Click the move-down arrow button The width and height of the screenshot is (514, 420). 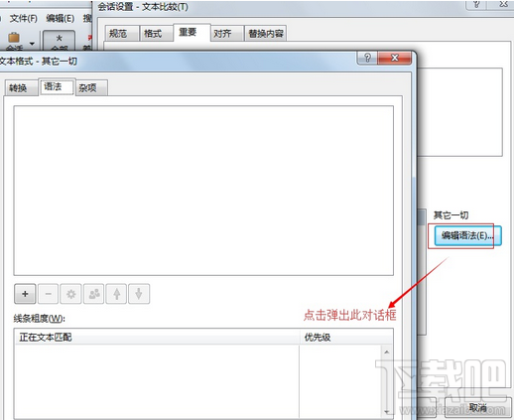click(x=139, y=294)
